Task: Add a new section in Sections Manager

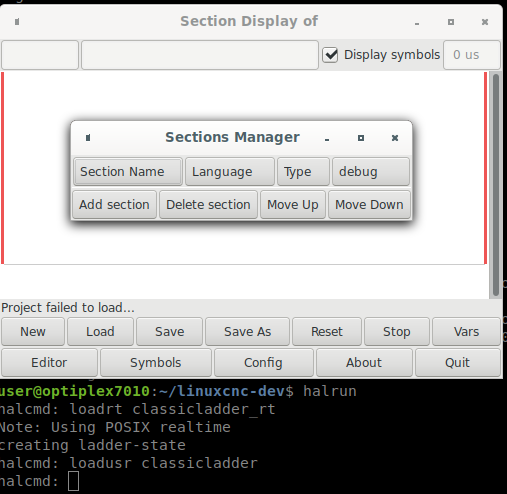Action: coord(114,205)
